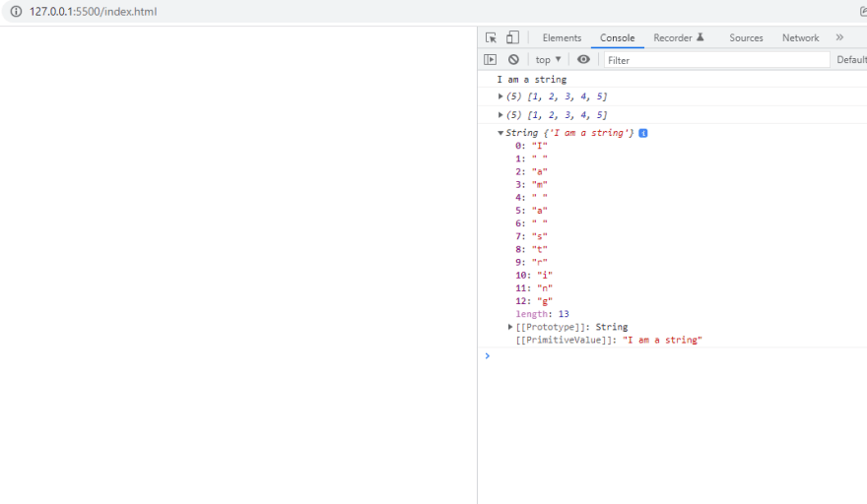Screen dimensions: 867x504
Task: Click the 7: "s" property row
Action: click(531, 236)
